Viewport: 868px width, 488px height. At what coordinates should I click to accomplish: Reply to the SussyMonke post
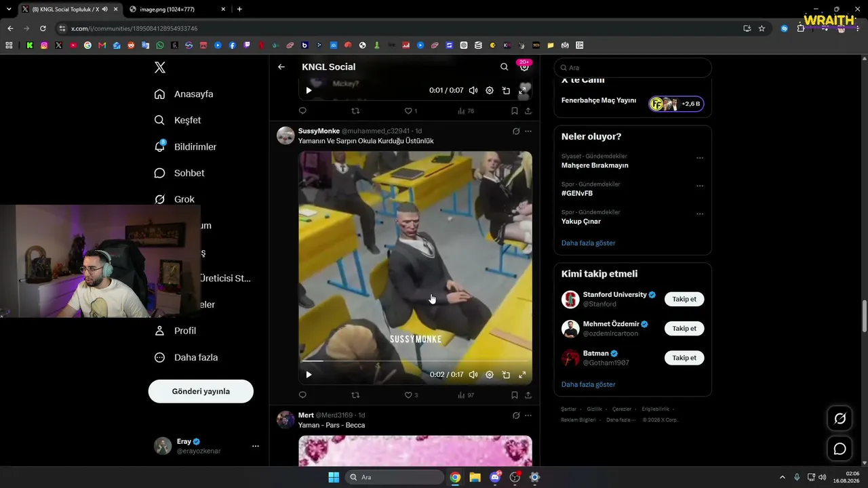pyautogui.click(x=302, y=395)
